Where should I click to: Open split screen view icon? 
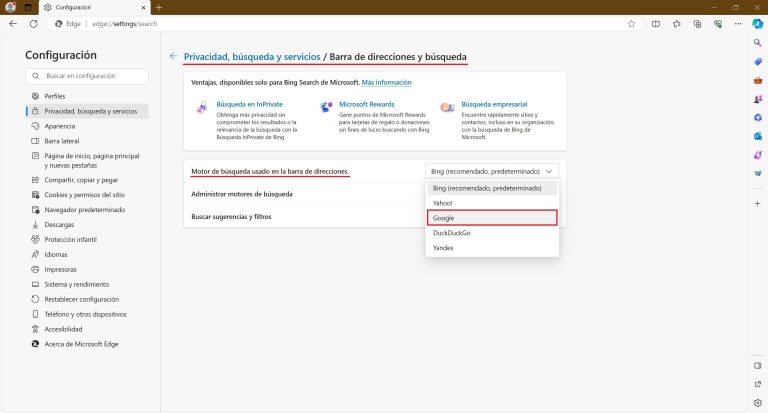point(656,24)
